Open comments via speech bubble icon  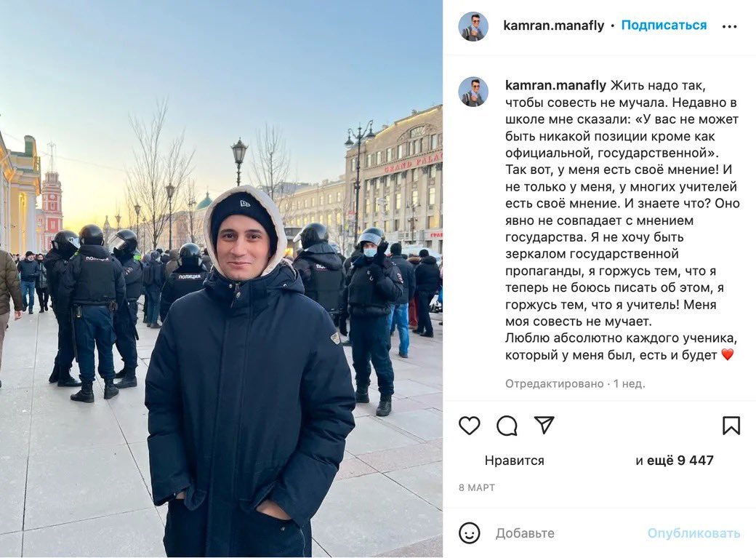click(x=507, y=426)
